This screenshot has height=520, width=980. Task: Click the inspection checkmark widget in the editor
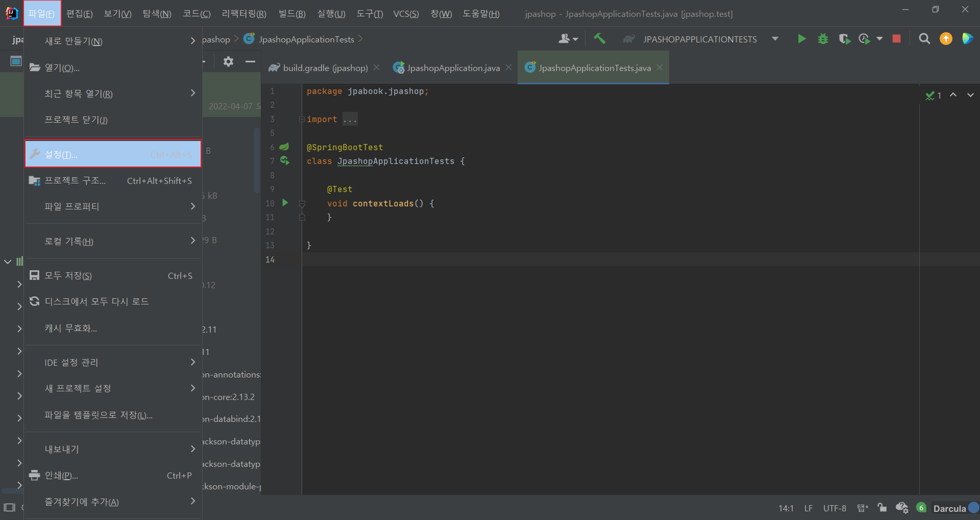tap(934, 96)
